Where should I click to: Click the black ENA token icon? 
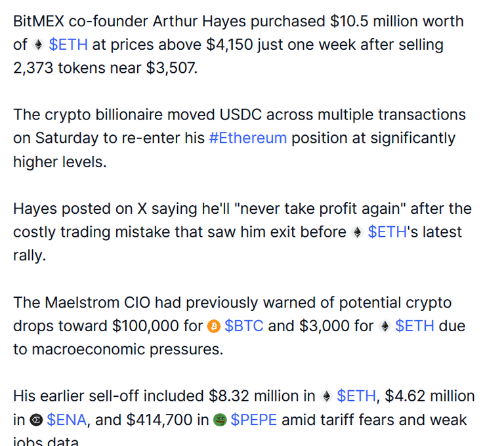coord(36,420)
